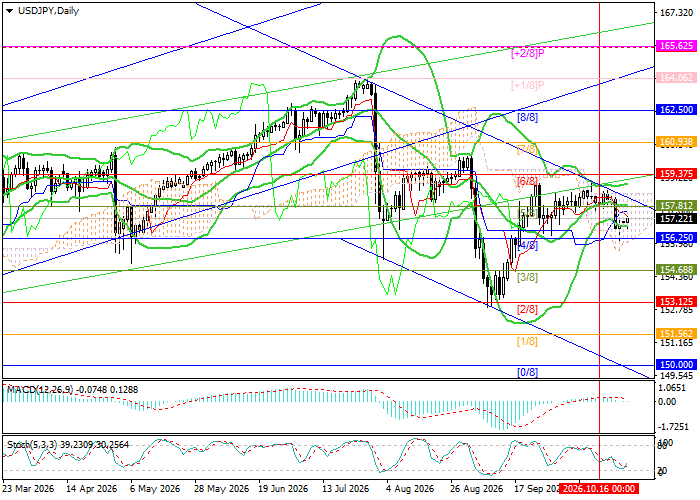This screenshot has height=500, width=700.
Task: Select the 165.625 magenta price label
Action: pos(677,46)
